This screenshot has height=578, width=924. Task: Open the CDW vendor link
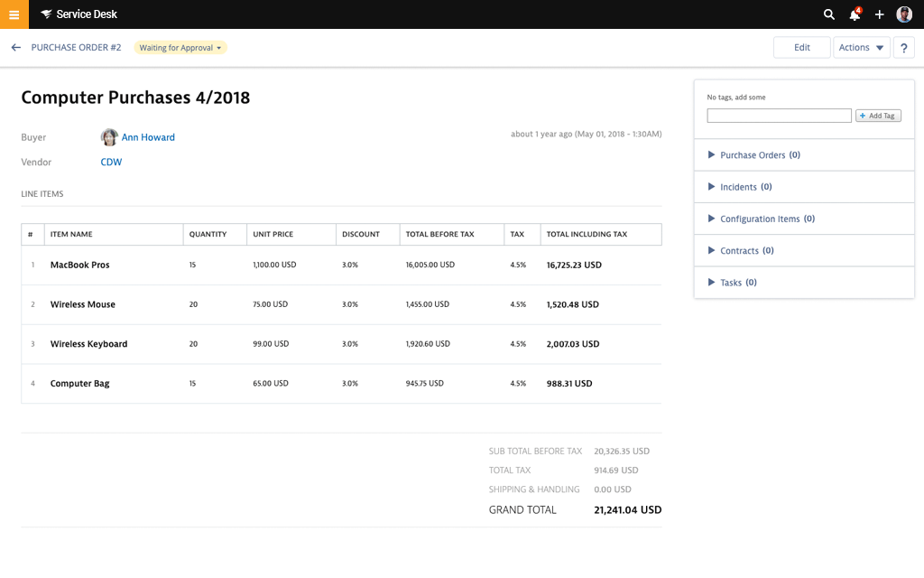coord(110,162)
